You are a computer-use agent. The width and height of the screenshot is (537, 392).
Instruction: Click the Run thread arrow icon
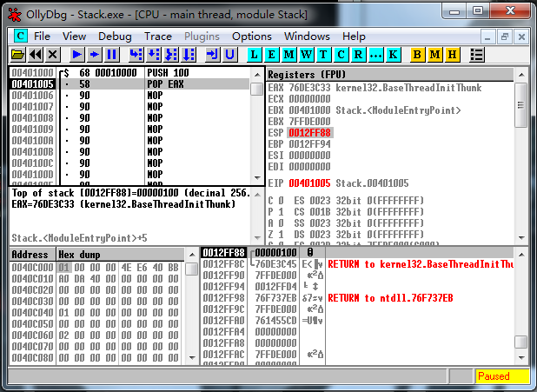click(94, 55)
